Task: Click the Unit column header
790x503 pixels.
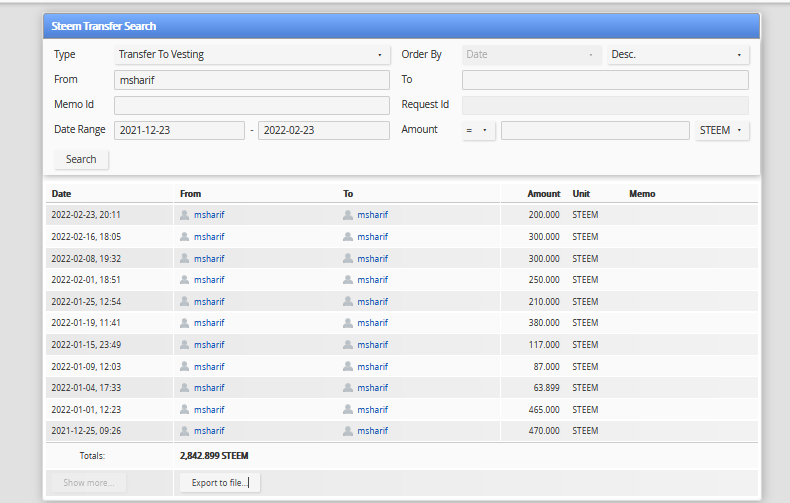Action: [x=581, y=194]
